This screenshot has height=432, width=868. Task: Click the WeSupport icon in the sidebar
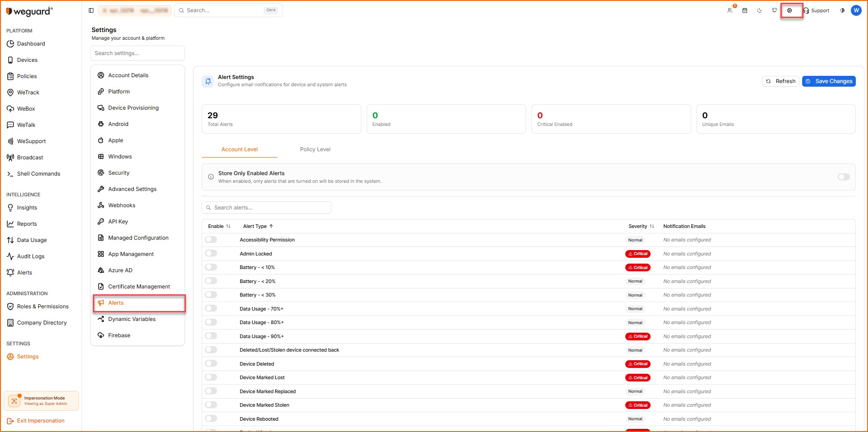pos(10,141)
